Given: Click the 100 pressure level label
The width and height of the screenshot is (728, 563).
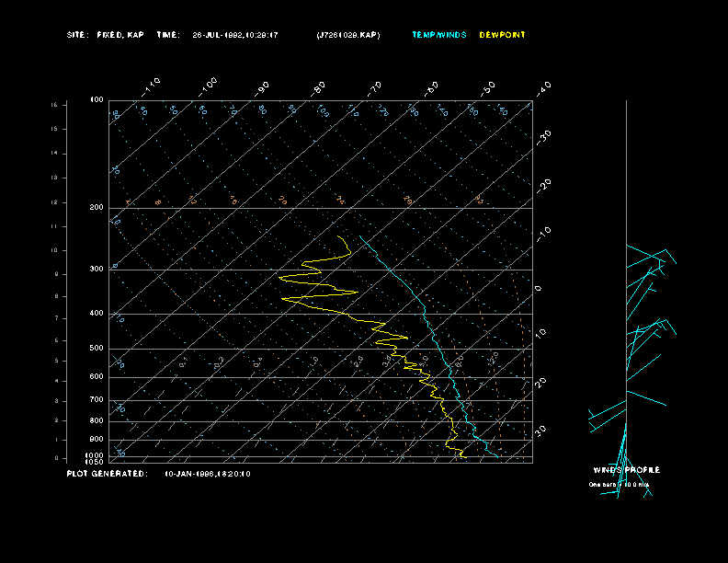Looking at the screenshot, I should [x=97, y=99].
